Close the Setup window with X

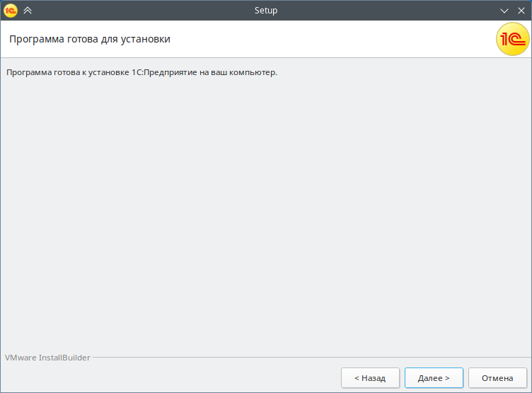pos(521,11)
